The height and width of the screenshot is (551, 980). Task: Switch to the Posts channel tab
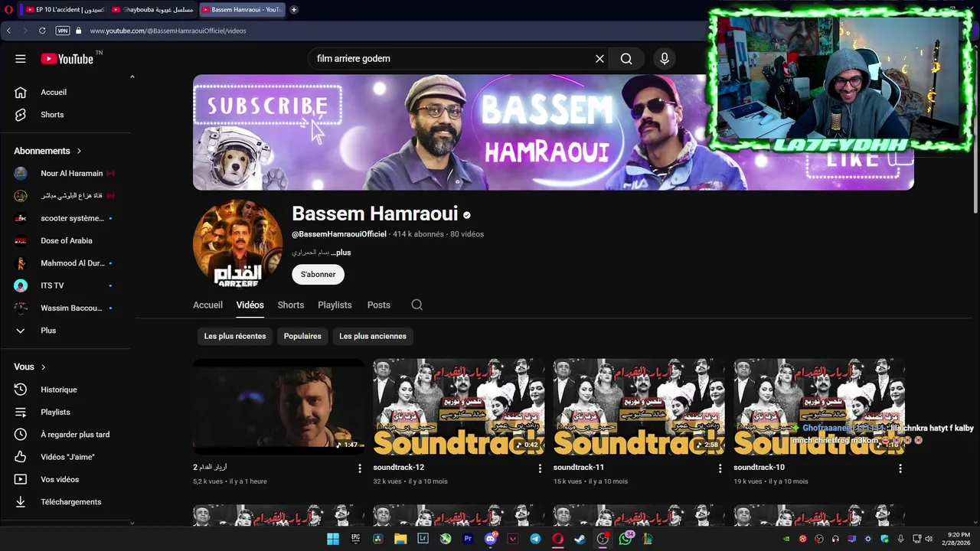[378, 305]
